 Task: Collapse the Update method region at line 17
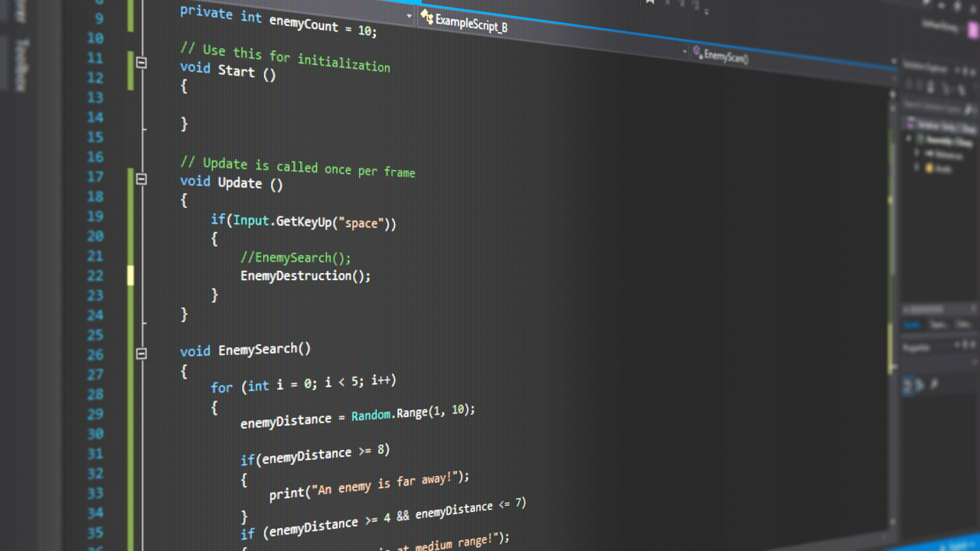coord(140,179)
